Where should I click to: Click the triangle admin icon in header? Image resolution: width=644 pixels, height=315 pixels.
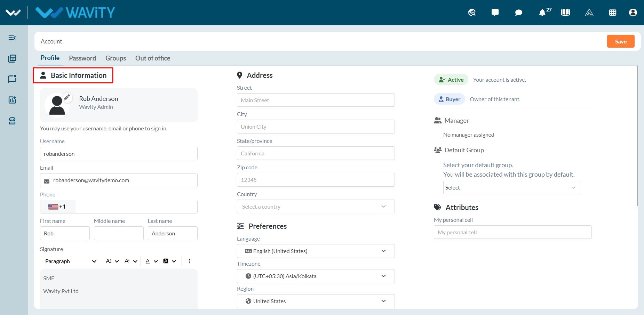coord(589,13)
